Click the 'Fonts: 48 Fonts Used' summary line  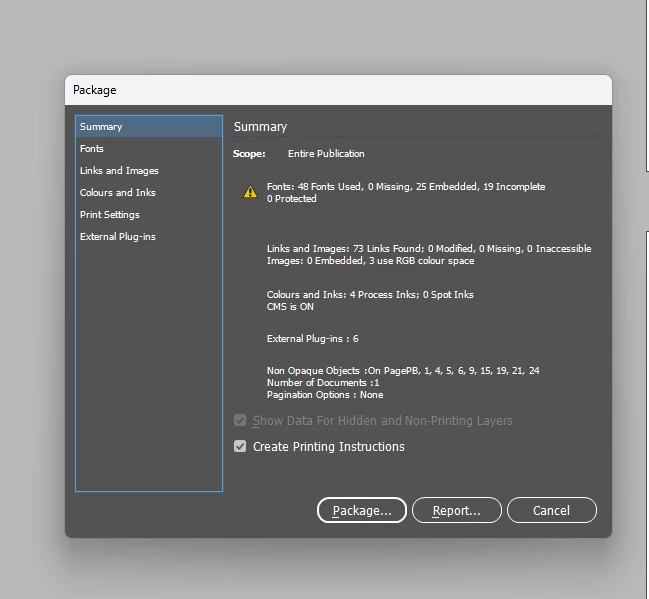click(406, 187)
